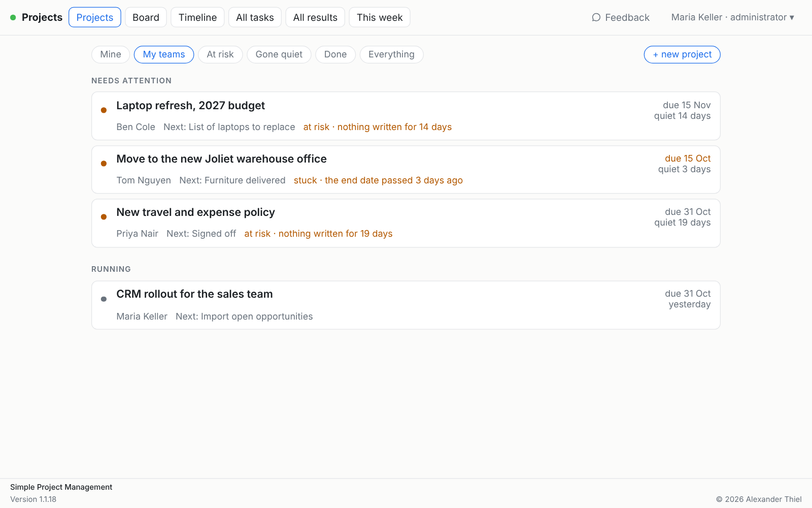Click the green status dot beside Projects logo

coord(13,17)
